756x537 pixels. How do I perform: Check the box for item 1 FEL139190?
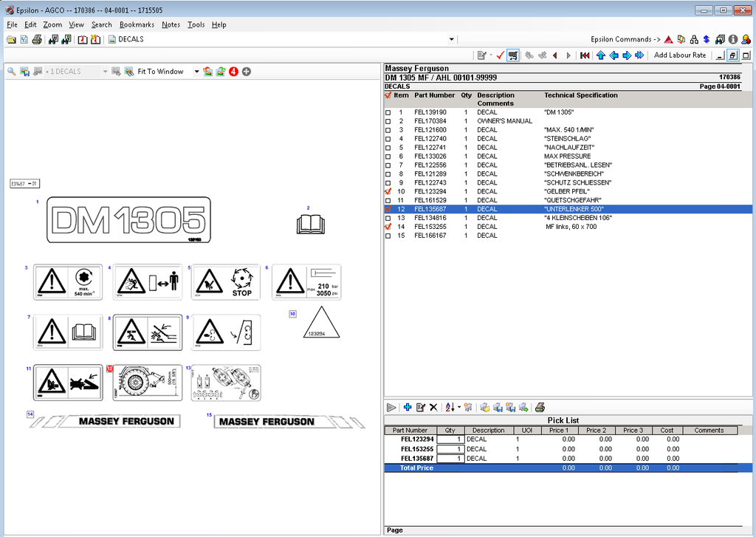coord(388,112)
